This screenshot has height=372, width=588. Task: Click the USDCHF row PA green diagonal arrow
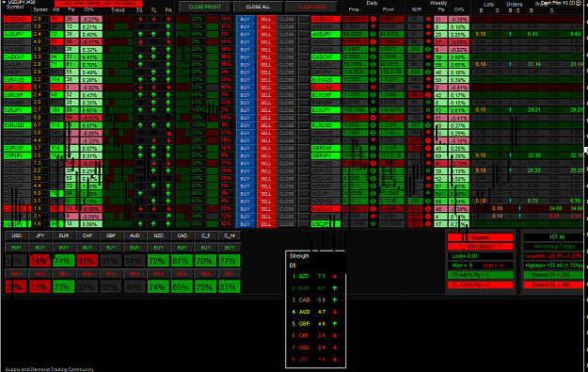168,217
